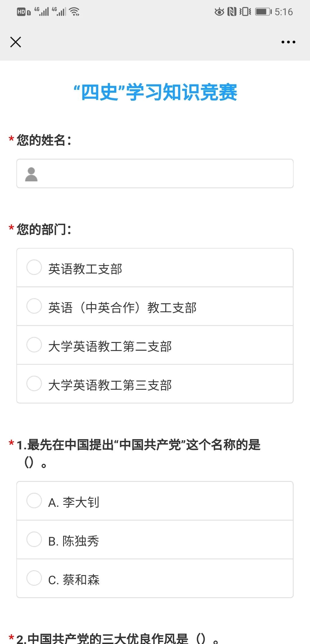Select 英语教工支部 radio option
Screen dimensions: 310x644
34,267
